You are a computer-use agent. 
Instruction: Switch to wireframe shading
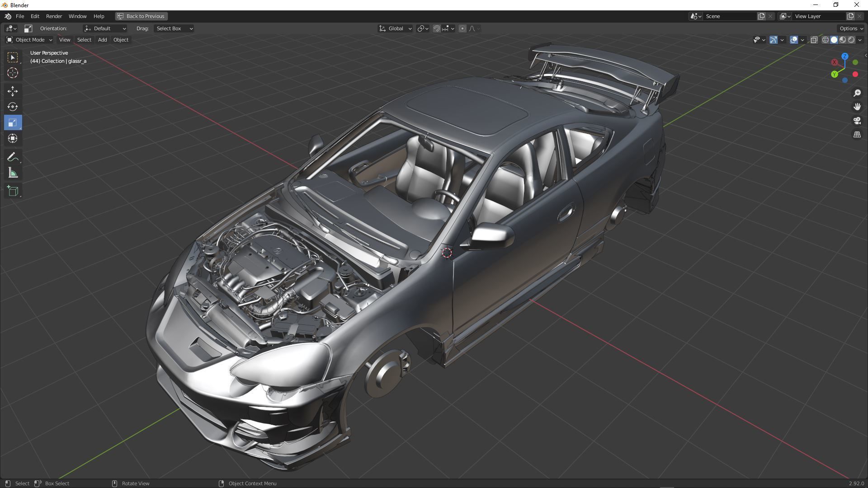pos(825,40)
